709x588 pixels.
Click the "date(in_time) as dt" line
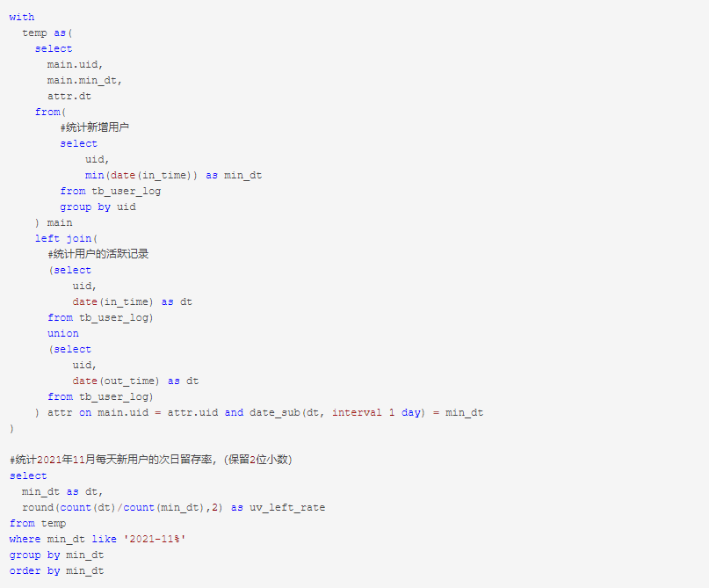coord(132,301)
